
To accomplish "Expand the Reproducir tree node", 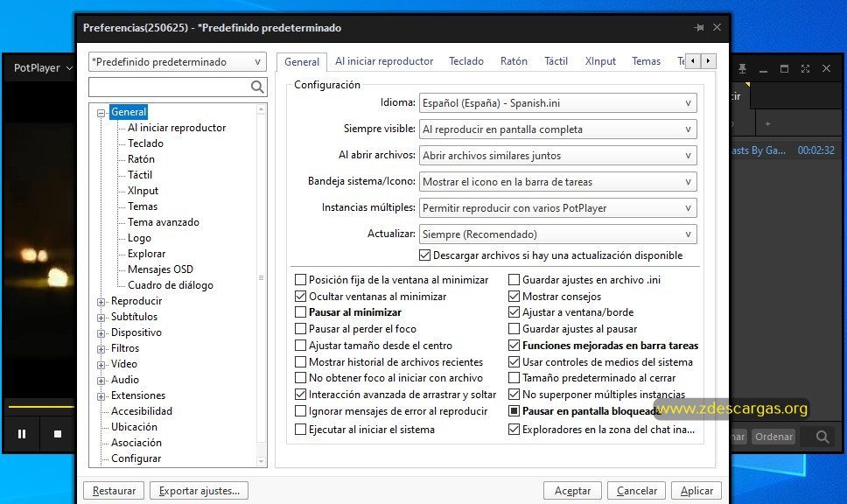I will (x=101, y=302).
